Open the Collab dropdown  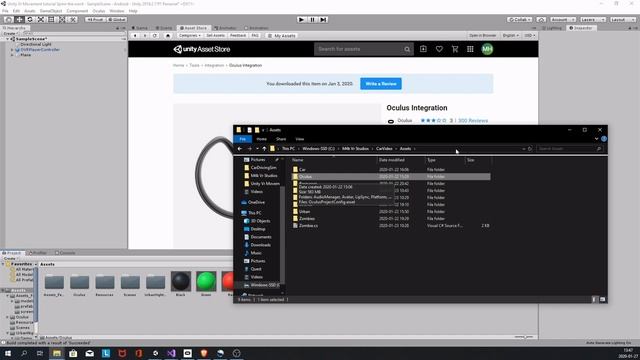pyautogui.click(x=520, y=20)
